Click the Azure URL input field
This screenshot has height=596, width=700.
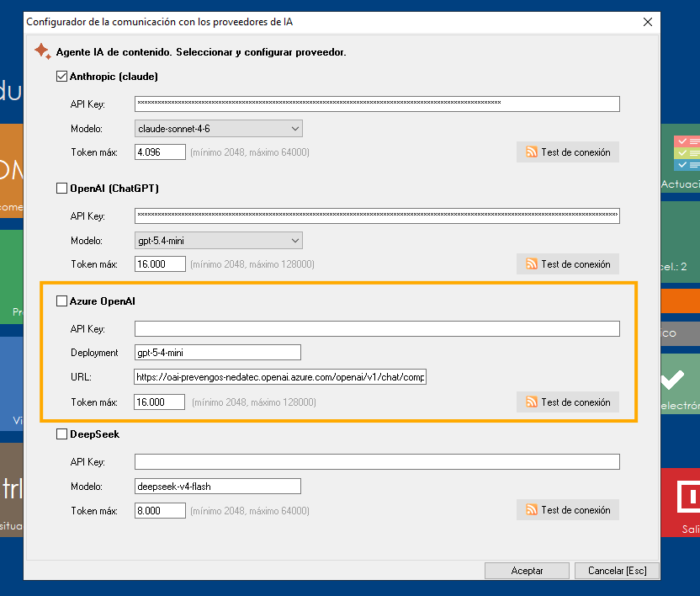pyautogui.click(x=280, y=376)
